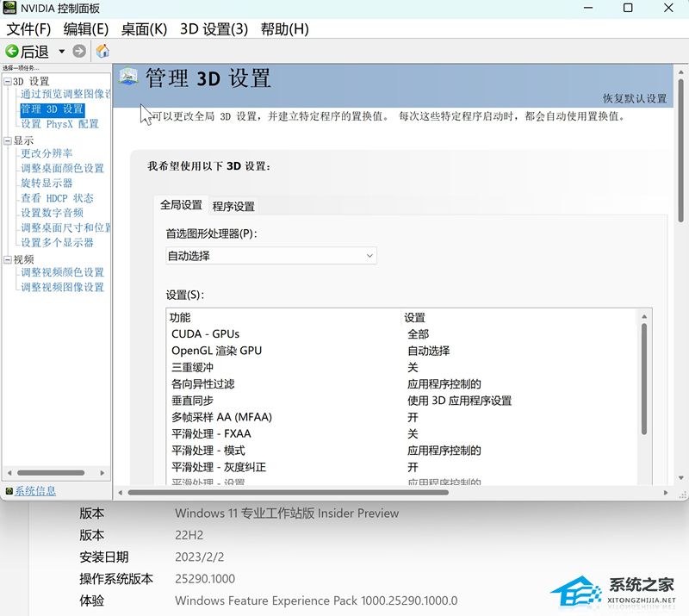689x616 pixels.
Task: Open the 系统信息 link
Action: (x=35, y=491)
